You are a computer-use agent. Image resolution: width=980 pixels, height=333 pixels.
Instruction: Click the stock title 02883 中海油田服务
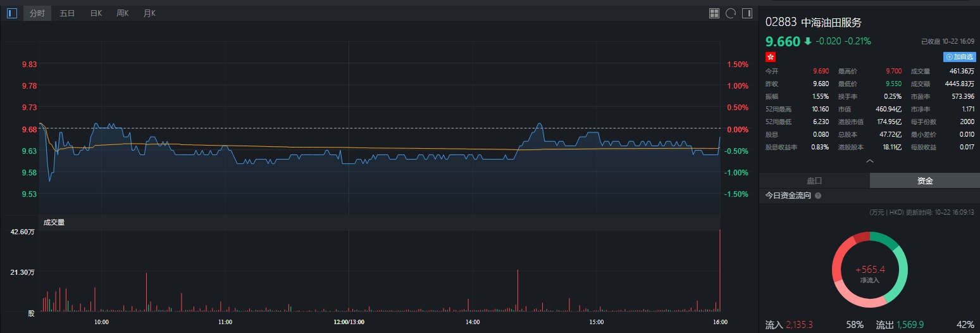(x=814, y=22)
